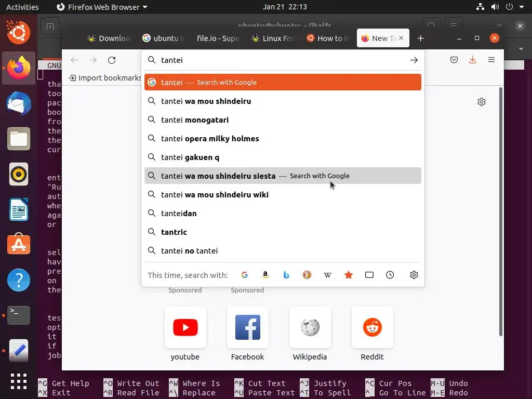Viewport: 532px width, 399px height.
Task: Search bookmarks using the star icon
Action: pyautogui.click(x=349, y=275)
